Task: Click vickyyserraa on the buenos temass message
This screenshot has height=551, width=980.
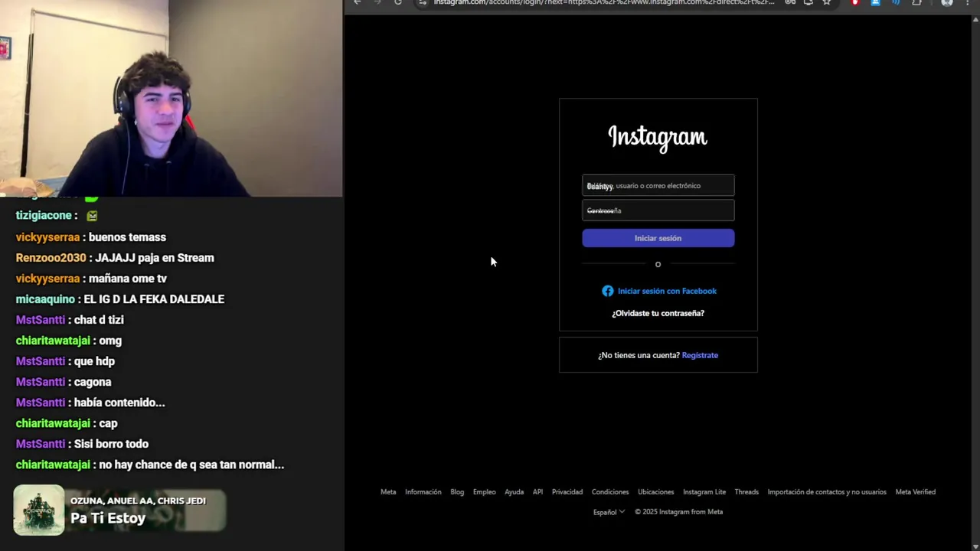Action: pyautogui.click(x=47, y=237)
